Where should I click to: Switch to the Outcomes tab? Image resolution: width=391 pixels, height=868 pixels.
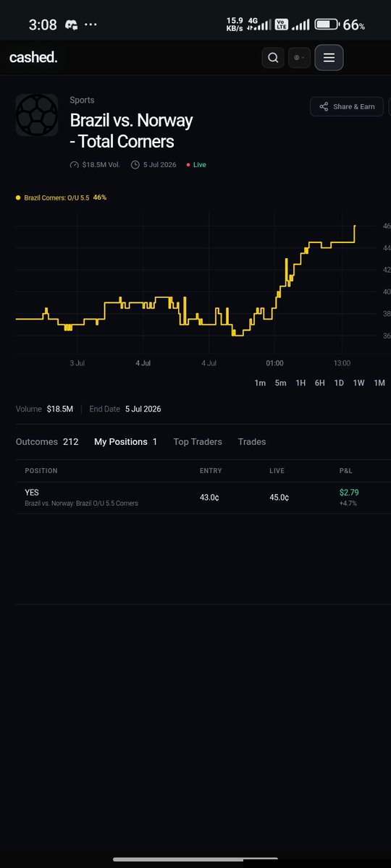47,441
